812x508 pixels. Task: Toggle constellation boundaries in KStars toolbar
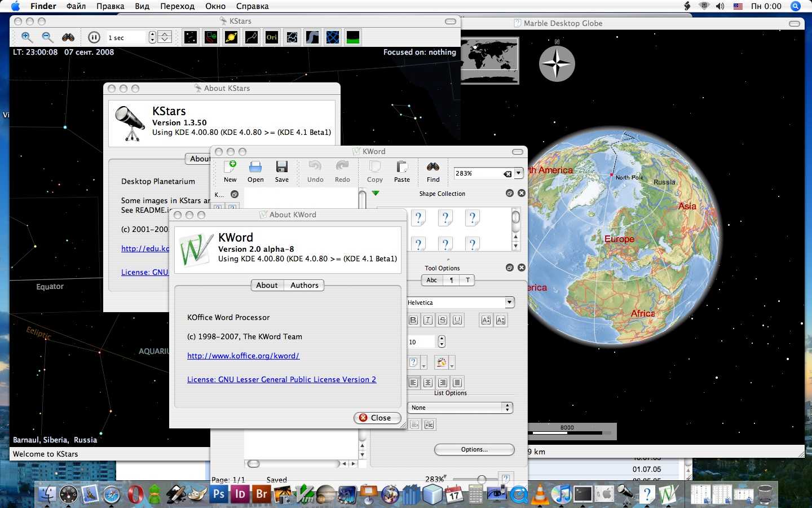tap(292, 37)
